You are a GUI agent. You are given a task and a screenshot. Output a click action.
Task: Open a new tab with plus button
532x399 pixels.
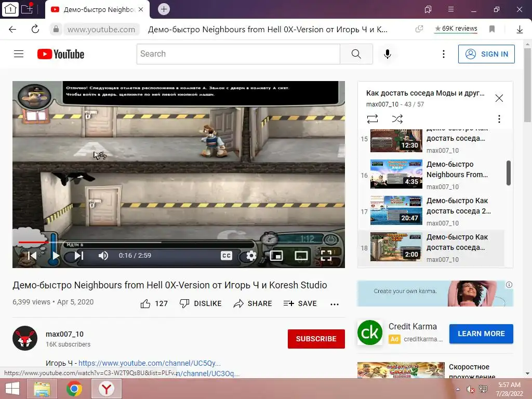coord(164,9)
